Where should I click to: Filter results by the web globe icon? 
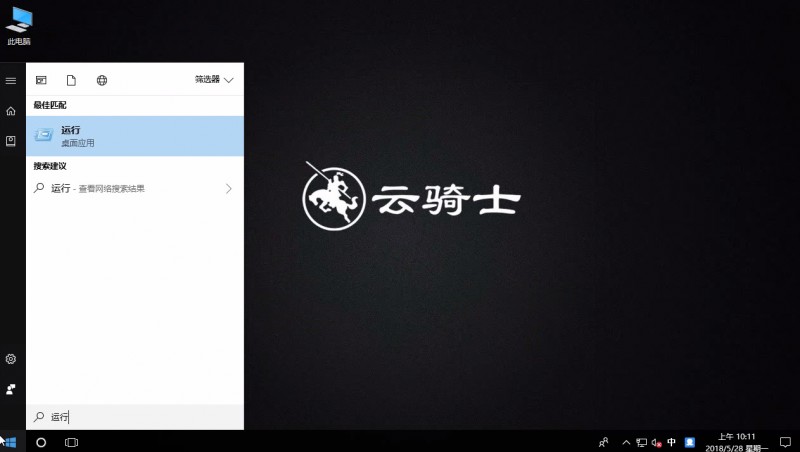(x=102, y=80)
